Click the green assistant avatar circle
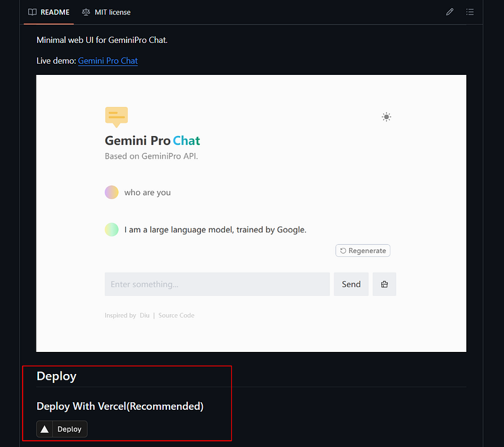 click(x=112, y=230)
